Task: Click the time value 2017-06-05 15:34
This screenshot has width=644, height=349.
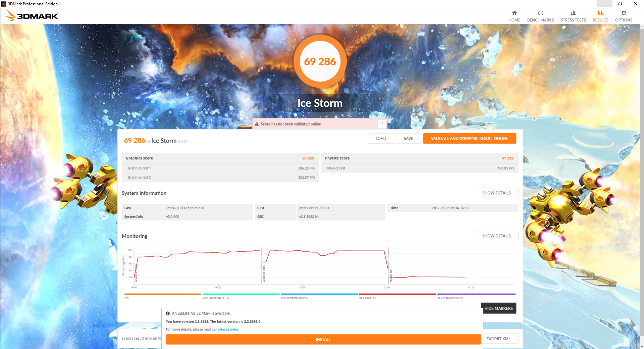Action: click(450, 208)
